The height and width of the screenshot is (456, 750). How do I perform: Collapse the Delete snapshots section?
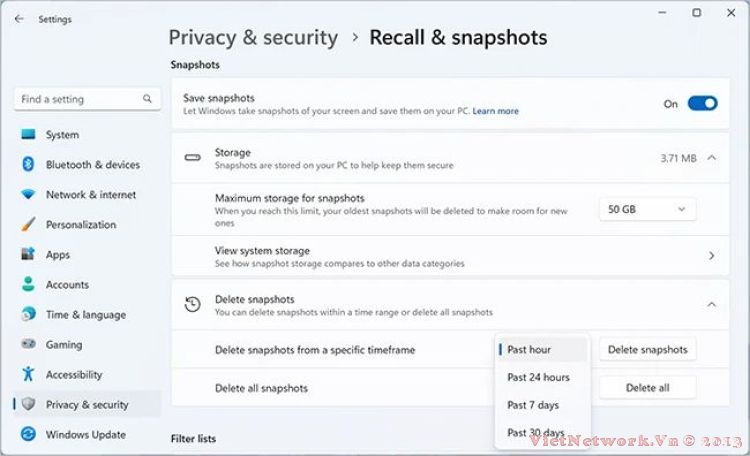[x=711, y=304]
